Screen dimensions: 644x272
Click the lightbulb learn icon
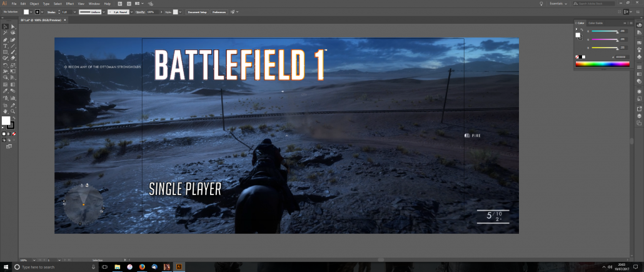(x=541, y=4)
